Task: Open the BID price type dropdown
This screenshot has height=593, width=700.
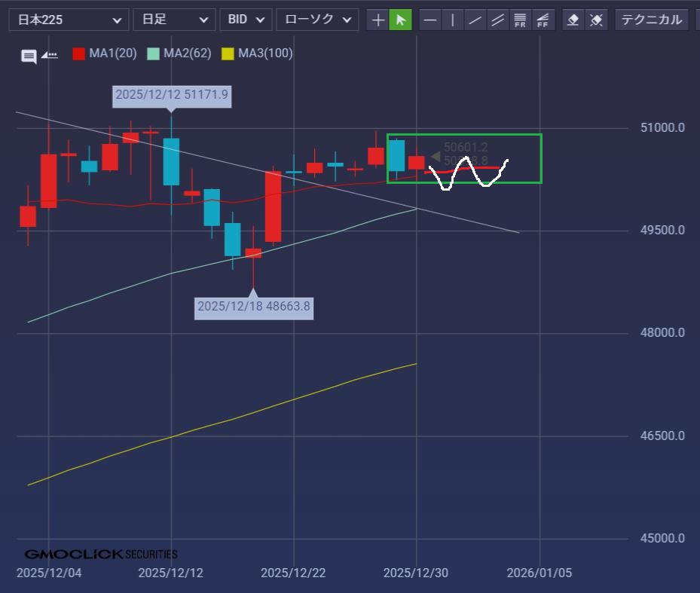Action: click(246, 20)
